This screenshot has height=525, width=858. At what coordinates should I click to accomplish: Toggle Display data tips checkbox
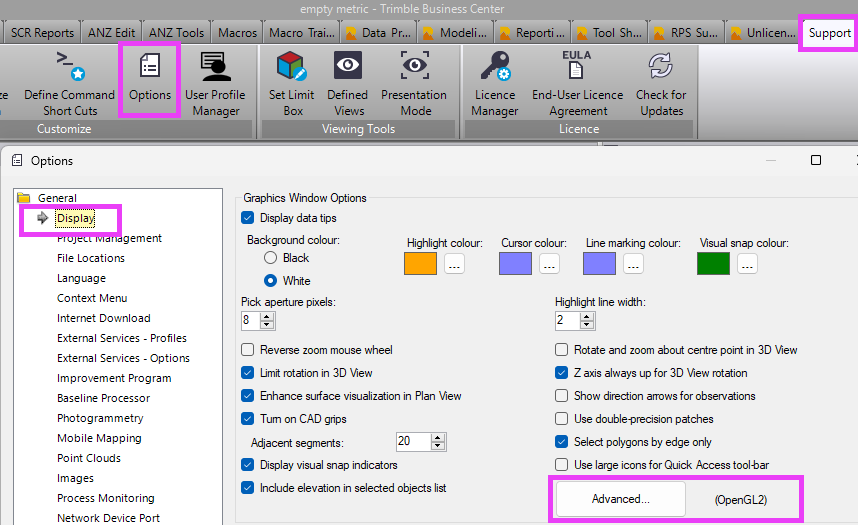pos(247,218)
